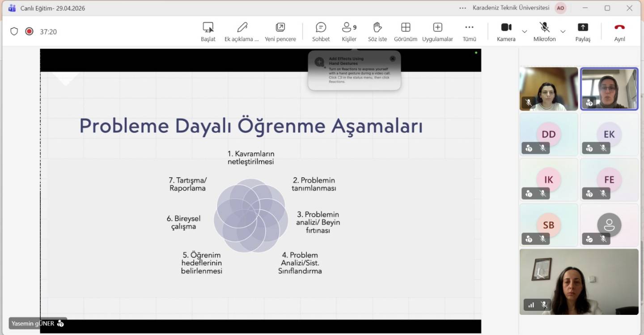Screen dimensions: 644x335
Task: Open the AO profile avatar
Action: tap(560, 8)
